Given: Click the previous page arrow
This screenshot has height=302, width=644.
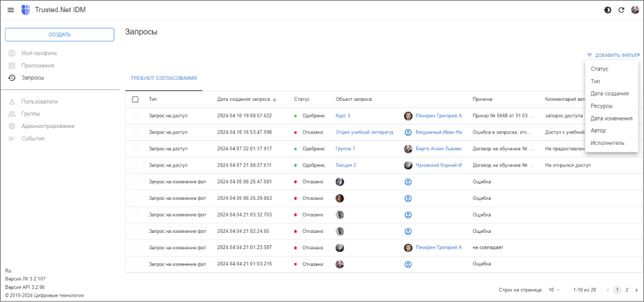Looking at the screenshot, I should (x=608, y=290).
